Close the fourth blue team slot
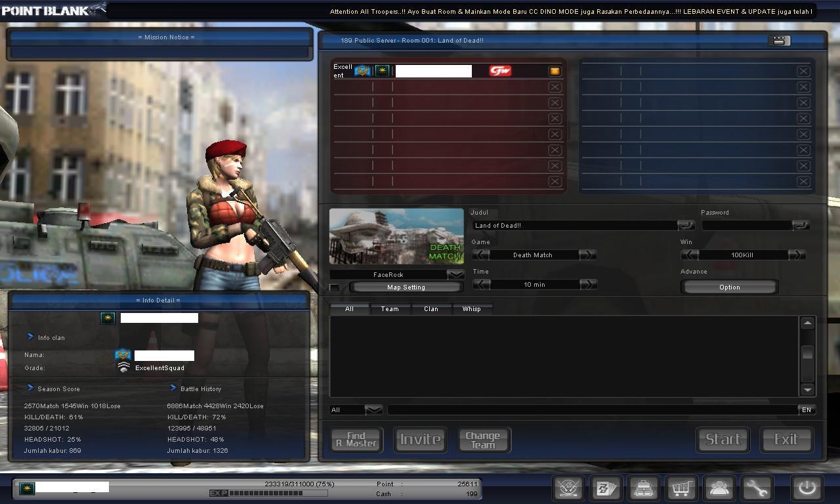The image size is (840, 504). coord(803,118)
